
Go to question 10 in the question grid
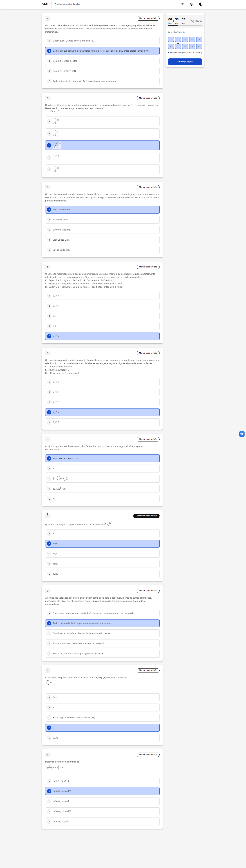click(199, 47)
